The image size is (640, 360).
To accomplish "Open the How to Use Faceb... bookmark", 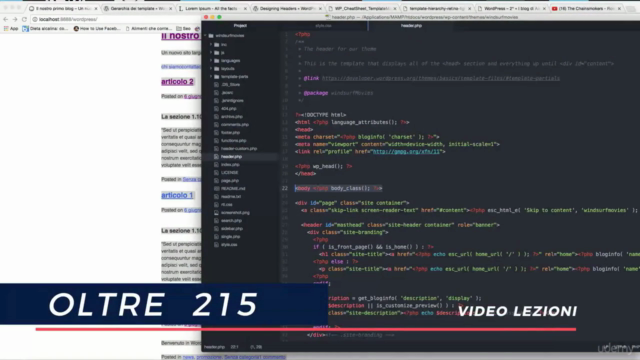I will click(97, 29).
